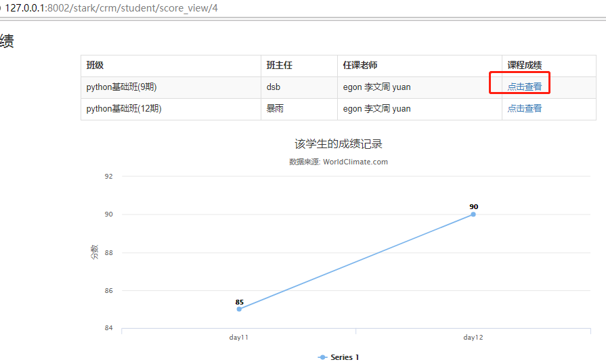The image size is (606, 364).
Task: Click the dsb head teacher cell
Action: pyautogui.click(x=299, y=87)
